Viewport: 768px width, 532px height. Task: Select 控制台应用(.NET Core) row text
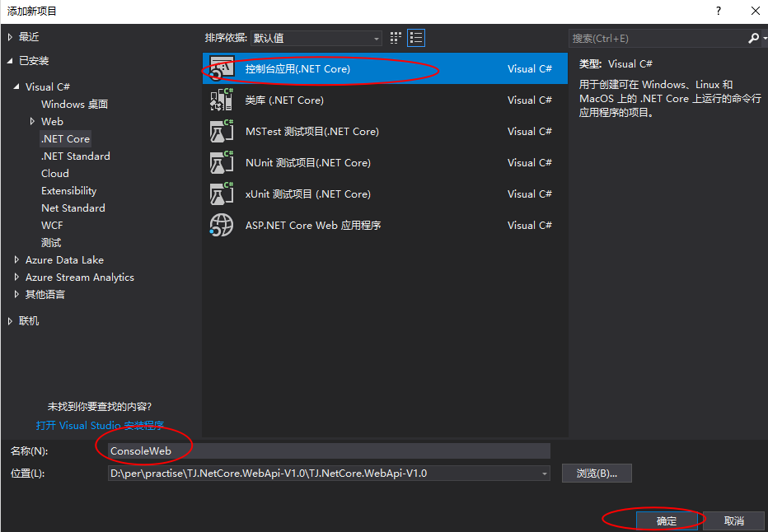(x=297, y=69)
